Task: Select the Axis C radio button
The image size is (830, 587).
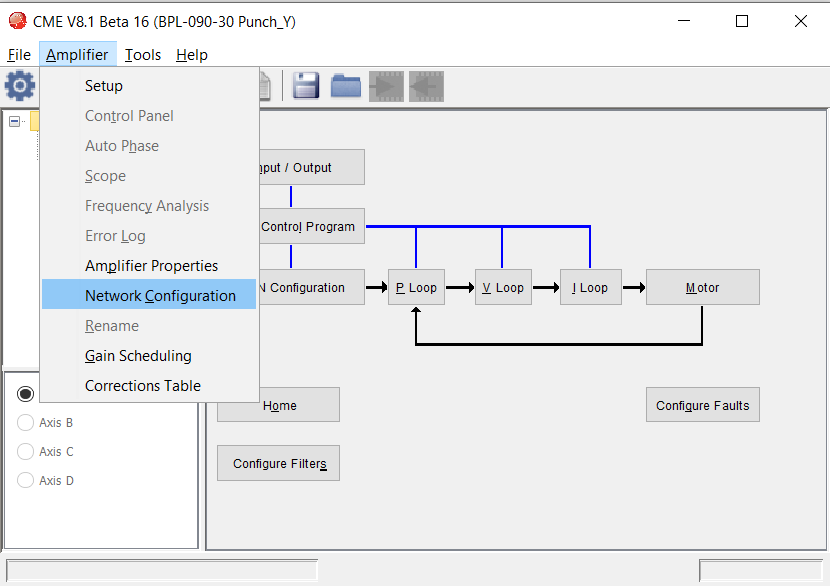Action: (25, 451)
